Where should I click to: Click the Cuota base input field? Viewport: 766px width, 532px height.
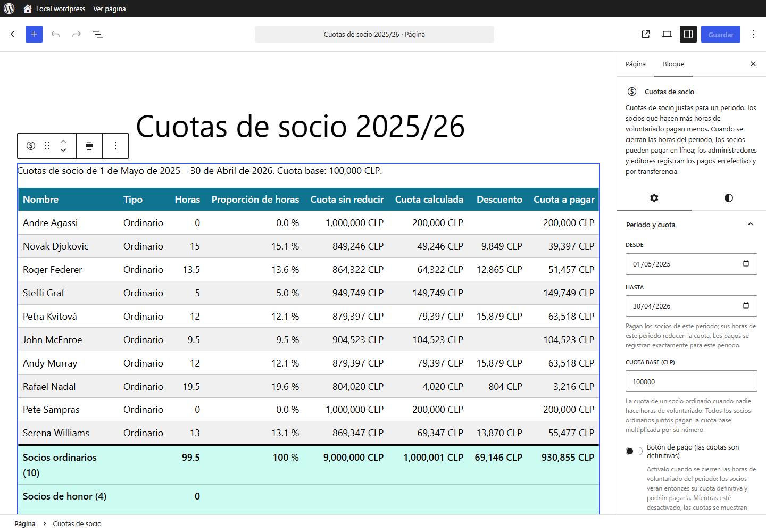pos(692,381)
